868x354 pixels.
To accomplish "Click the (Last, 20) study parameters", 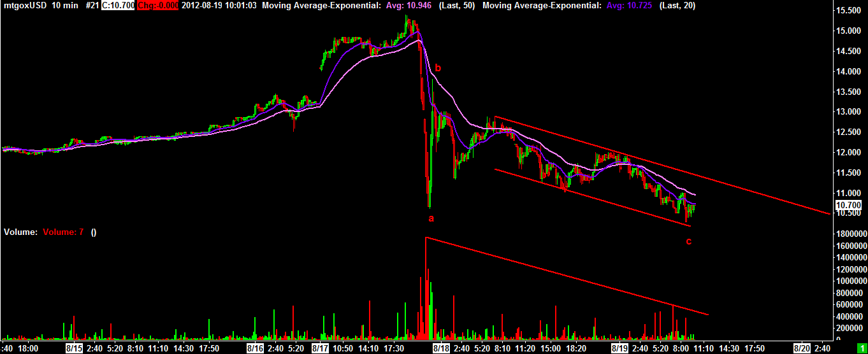I will (677, 5).
